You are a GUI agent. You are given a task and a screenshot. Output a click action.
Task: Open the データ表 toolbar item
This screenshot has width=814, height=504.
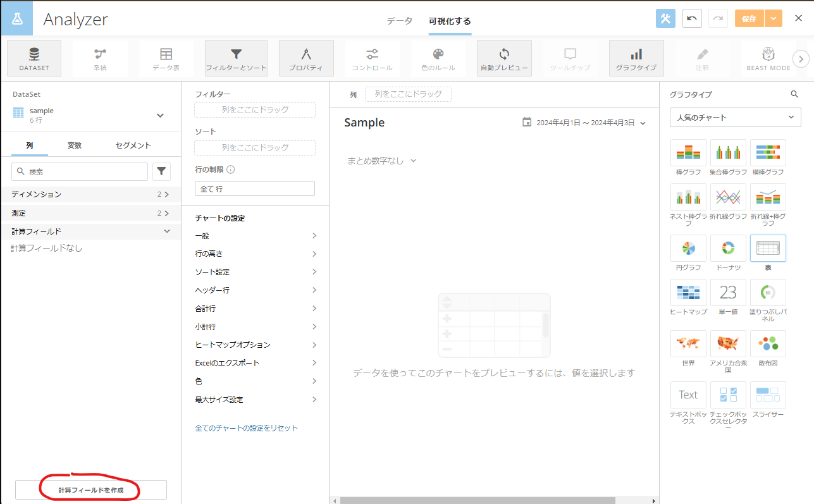tap(166, 58)
